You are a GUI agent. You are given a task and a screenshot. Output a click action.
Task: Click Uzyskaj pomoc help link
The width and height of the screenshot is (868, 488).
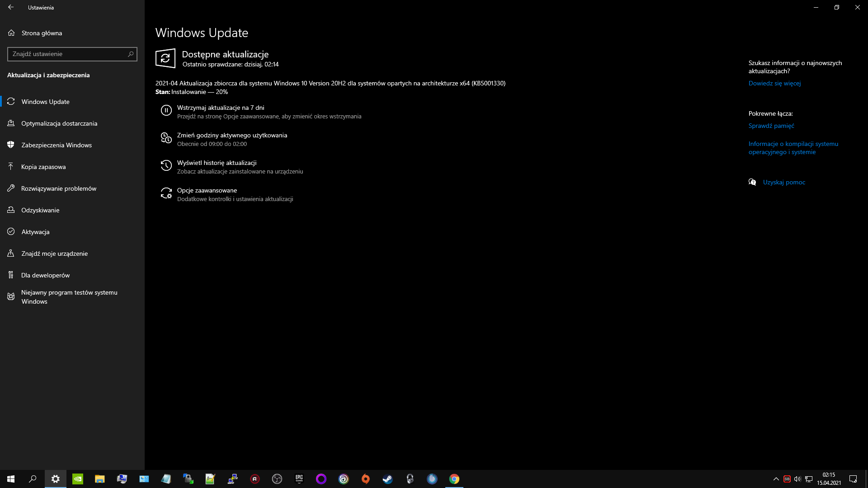(x=784, y=183)
